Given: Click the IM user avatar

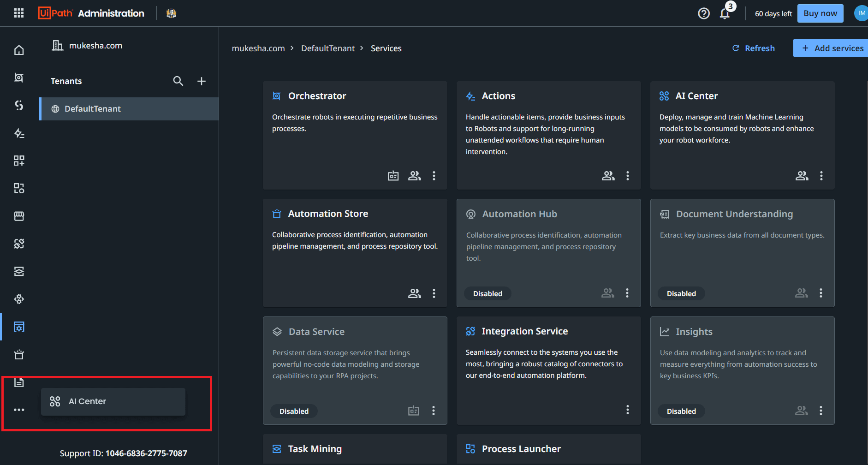Looking at the screenshot, I should [x=862, y=13].
